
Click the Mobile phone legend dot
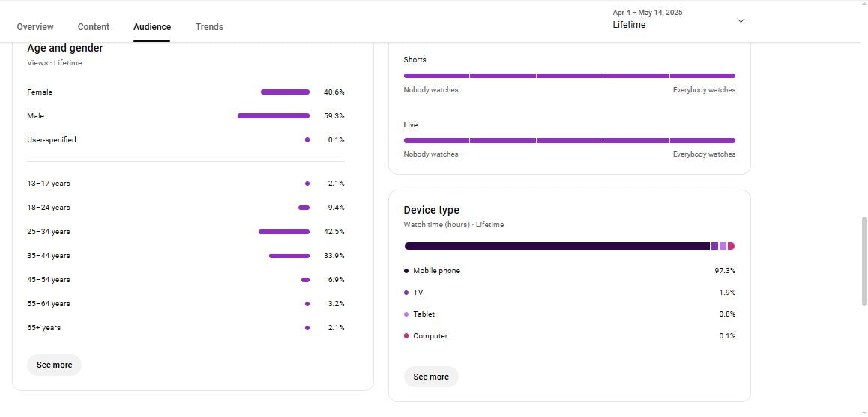coord(406,271)
